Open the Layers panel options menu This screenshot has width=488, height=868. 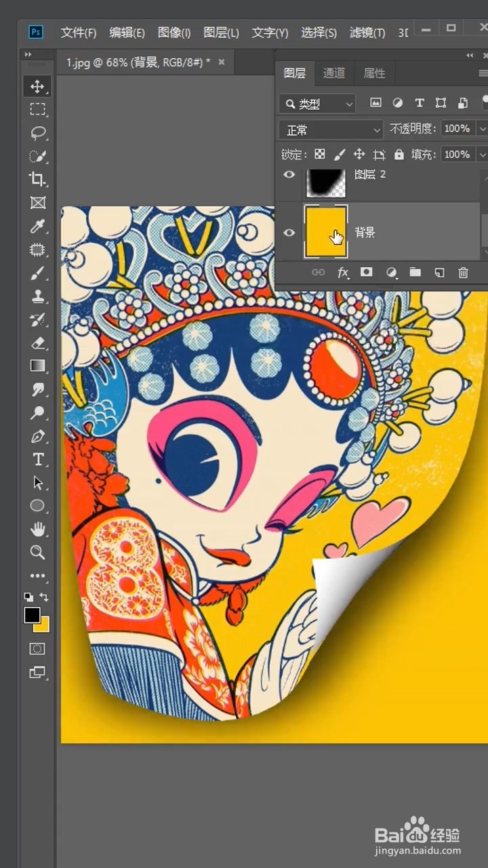pyautogui.click(x=483, y=73)
